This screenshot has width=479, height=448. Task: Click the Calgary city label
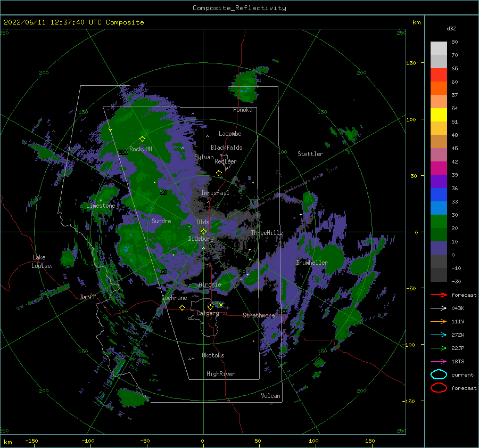pos(208,313)
